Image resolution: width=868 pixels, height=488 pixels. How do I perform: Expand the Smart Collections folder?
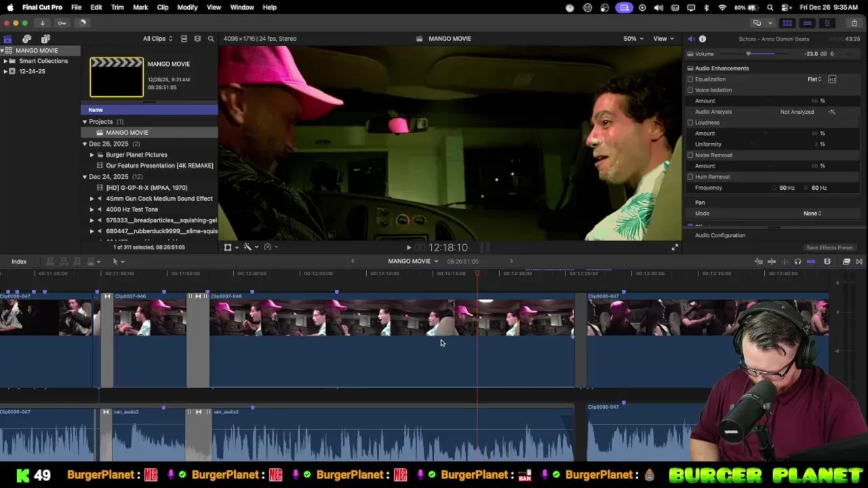[x=5, y=61]
